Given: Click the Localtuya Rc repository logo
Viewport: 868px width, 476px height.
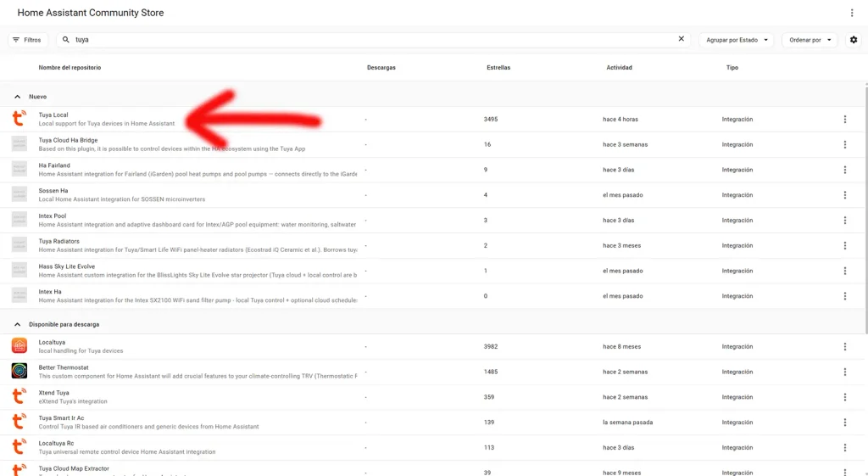Looking at the screenshot, I should [19, 446].
